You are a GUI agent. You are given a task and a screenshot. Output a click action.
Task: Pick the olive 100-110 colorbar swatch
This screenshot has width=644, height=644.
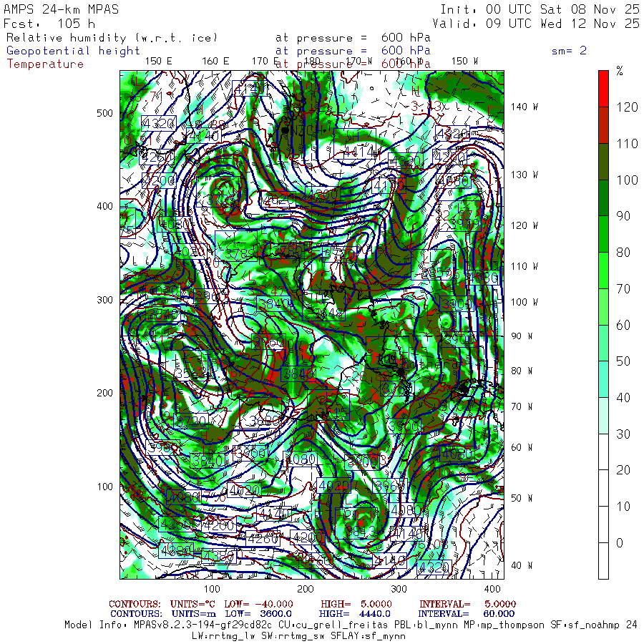tap(603, 162)
